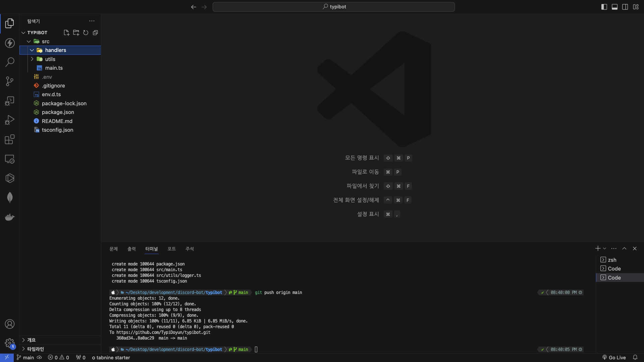
Task: Go forward with the navigation arrow
Action: tap(204, 7)
